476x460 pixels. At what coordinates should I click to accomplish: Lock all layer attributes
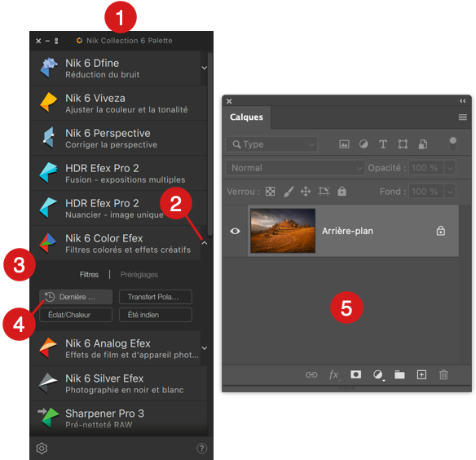[342, 191]
